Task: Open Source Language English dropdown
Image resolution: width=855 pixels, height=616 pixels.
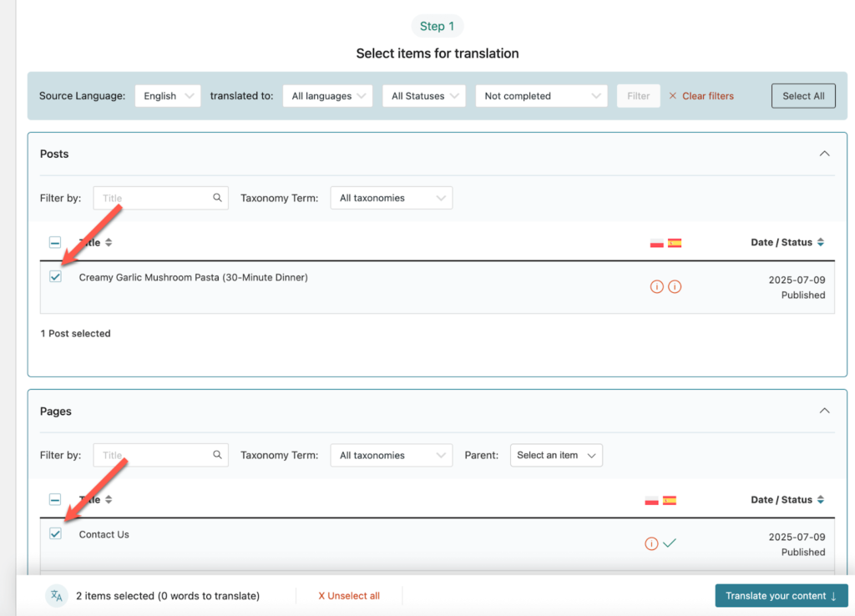Action: tap(168, 96)
